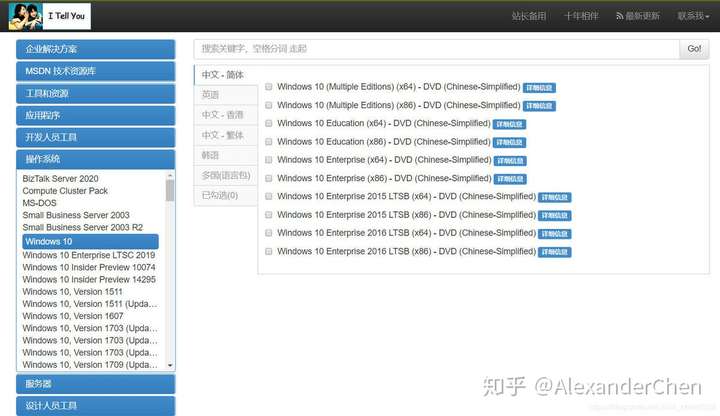Viewport: 720px width, 416px height.
Task: Open details badge for Enterprise 2016 LTSB x86
Action: tap(555, 252)
